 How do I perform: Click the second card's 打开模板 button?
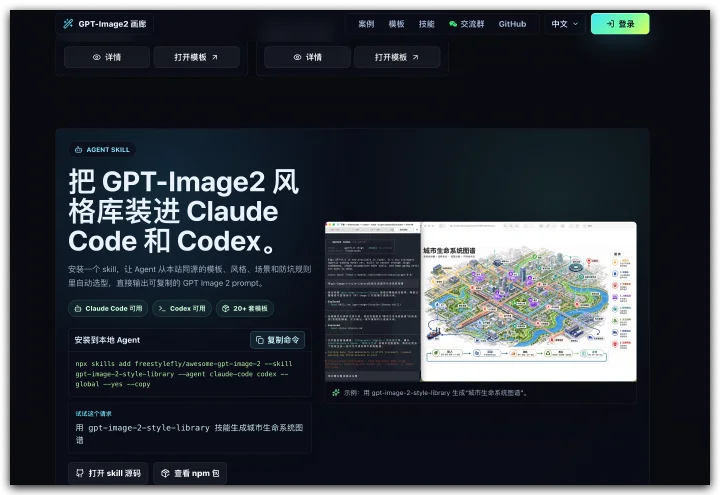click(x=397, y=57)
